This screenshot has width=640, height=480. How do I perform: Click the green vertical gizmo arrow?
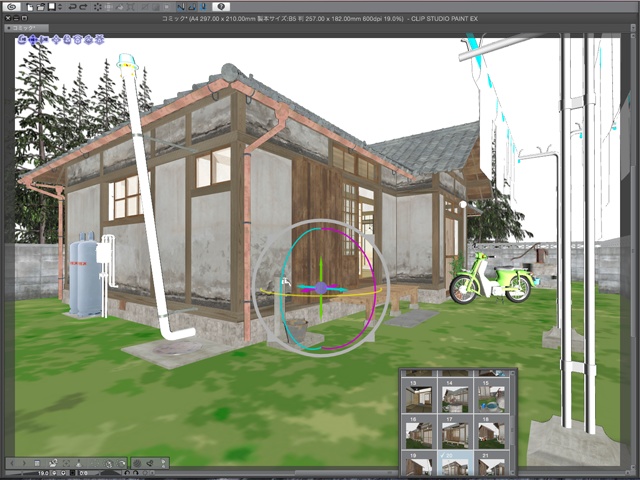click(321, 267)
